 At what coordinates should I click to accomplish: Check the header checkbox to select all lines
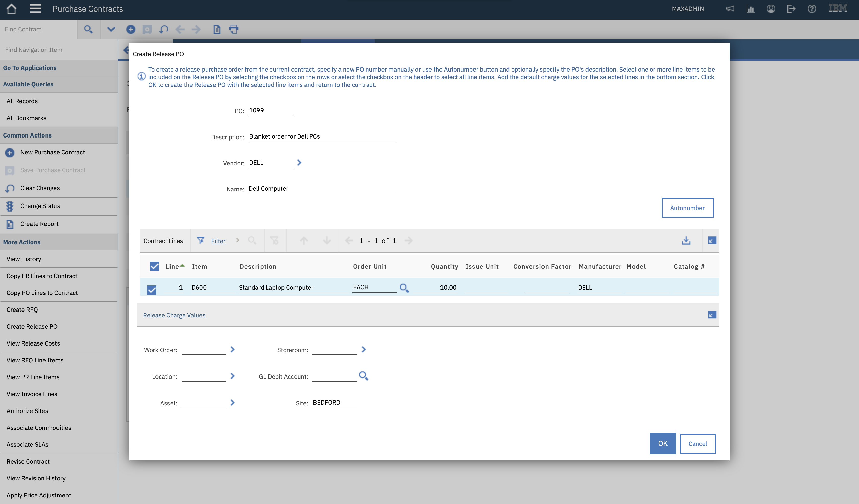[154, 266]
